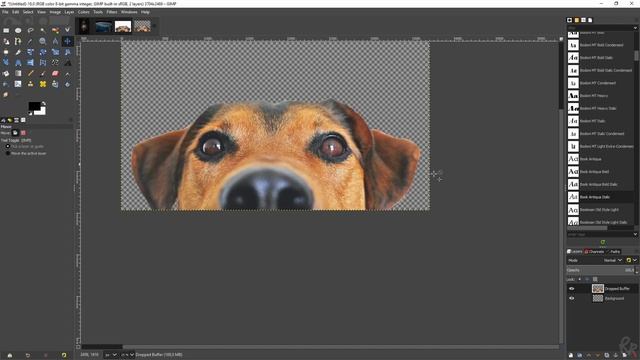Select the Rotate tool
This screenshot has width=640, height=360.
43,52
